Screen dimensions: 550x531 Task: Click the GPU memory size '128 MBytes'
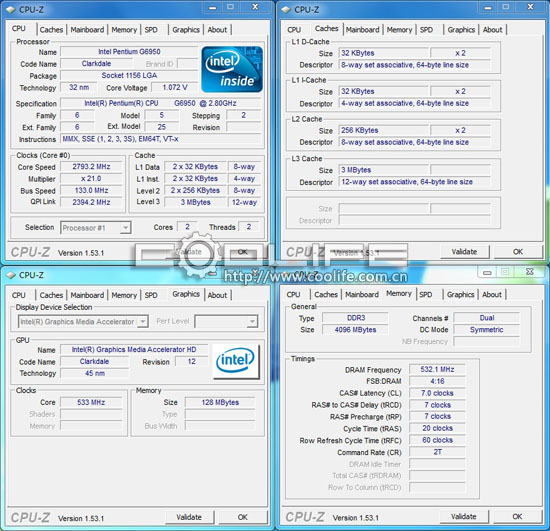220,403
